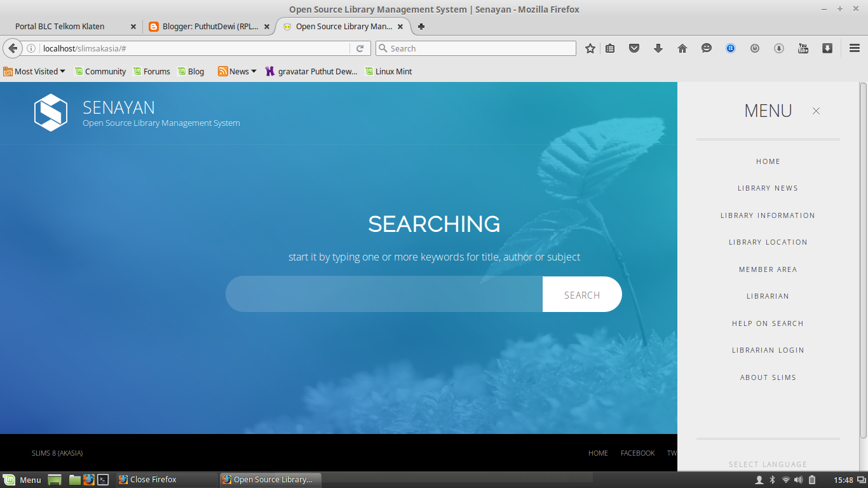Open gravatar Puthut Dewi bookmark
Screen dimensions: 868x488
[x=311, y=71]
